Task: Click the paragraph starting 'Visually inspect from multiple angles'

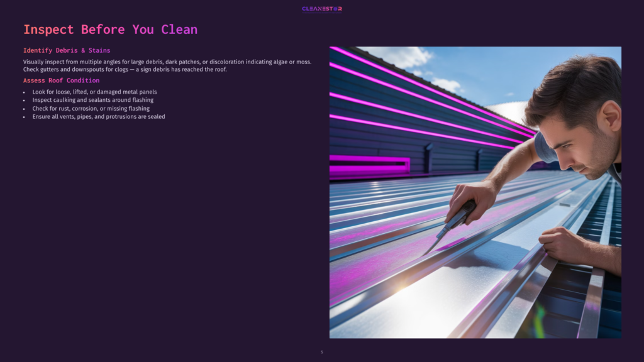Action: [x=167, y=65]
